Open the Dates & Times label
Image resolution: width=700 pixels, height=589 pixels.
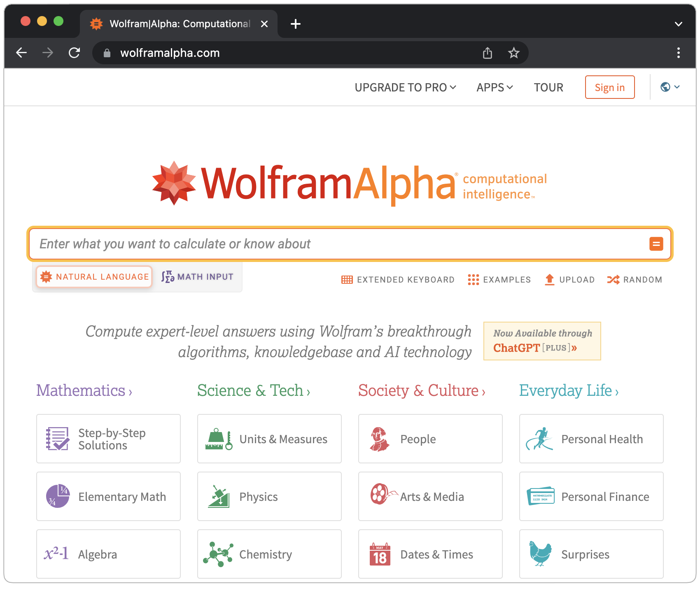(436, 554)
